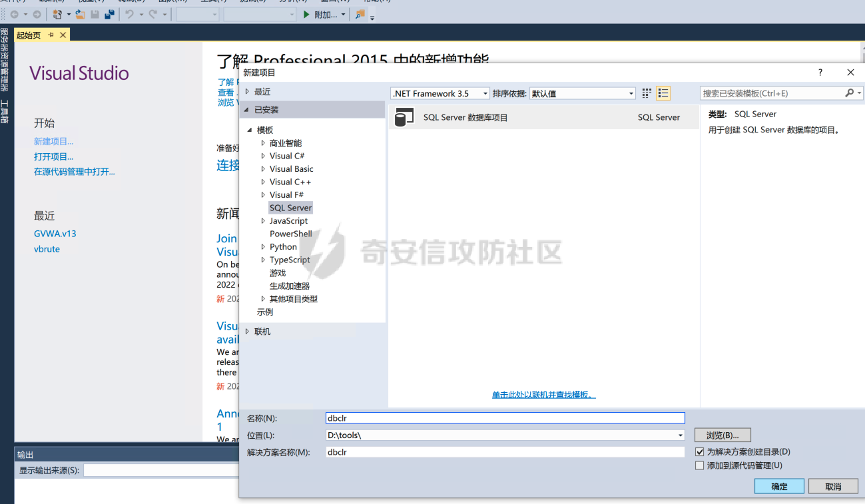The height and width of the screenshot is (504, 865).
Task: Open the 排序依据 默认值 dropdown
Action: pyautogui.click(x=583, y=93)
